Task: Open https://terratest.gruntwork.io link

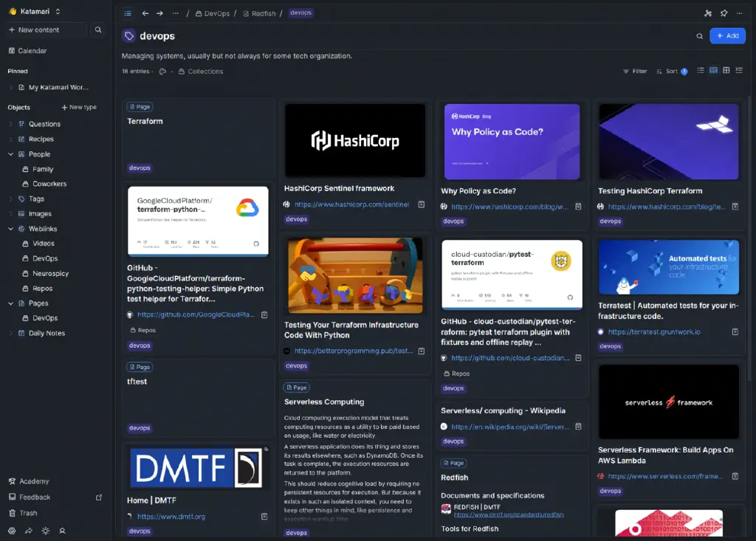Action: pos(654,331)
